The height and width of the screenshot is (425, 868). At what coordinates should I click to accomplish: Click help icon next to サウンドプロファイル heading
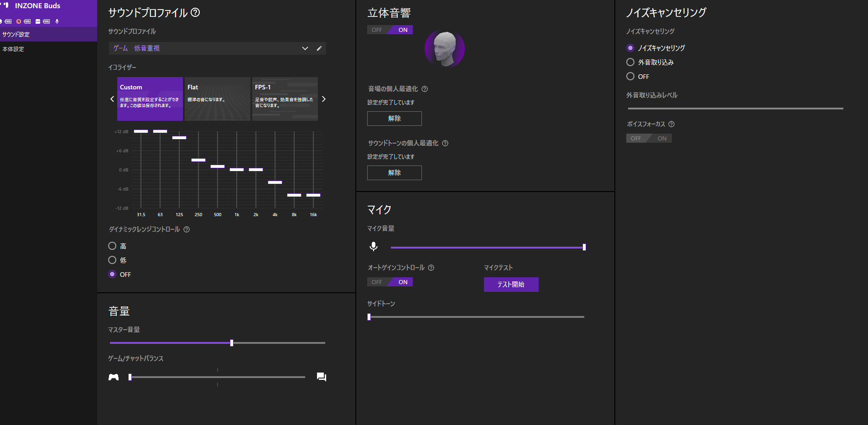coord(195,12)
